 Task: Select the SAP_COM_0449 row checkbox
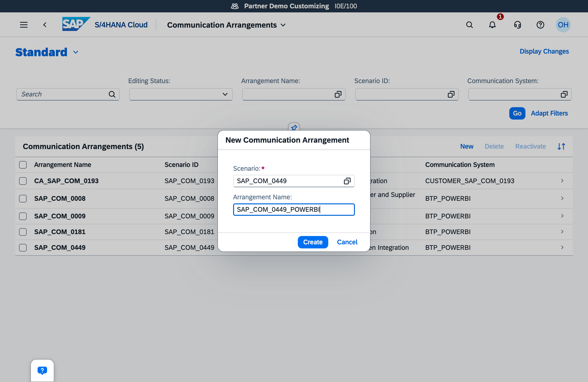[23, 248]
